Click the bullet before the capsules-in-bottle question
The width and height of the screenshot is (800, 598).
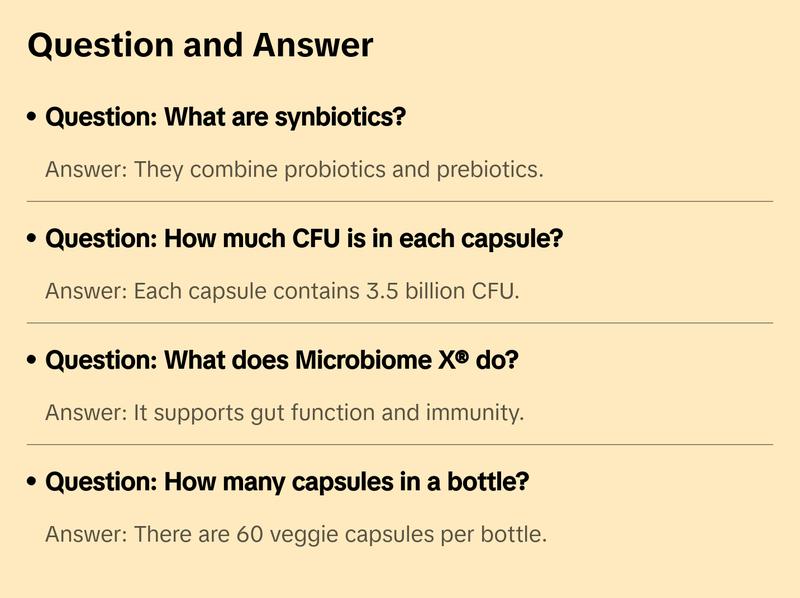33,483
